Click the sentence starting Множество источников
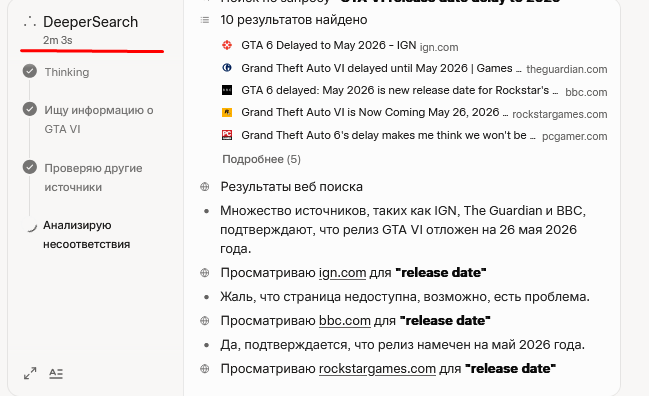The height and width of the screenshot is (396, 649). [x=403, y=230]
